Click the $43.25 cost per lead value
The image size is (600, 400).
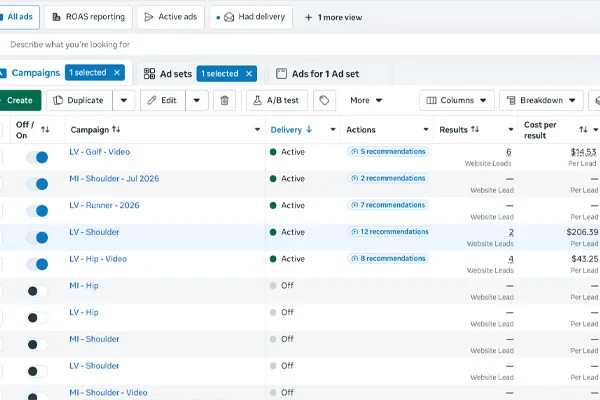pyautogui.click(x=585, y=259)
